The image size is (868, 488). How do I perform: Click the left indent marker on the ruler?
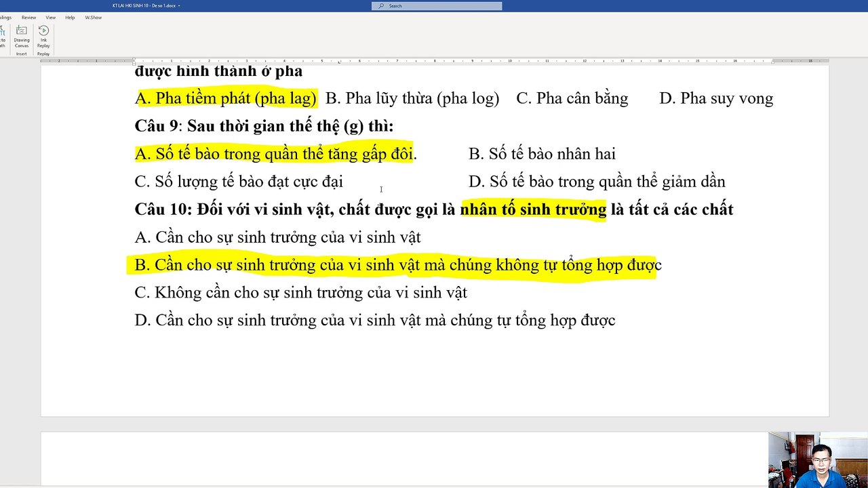tap(134, 61)
